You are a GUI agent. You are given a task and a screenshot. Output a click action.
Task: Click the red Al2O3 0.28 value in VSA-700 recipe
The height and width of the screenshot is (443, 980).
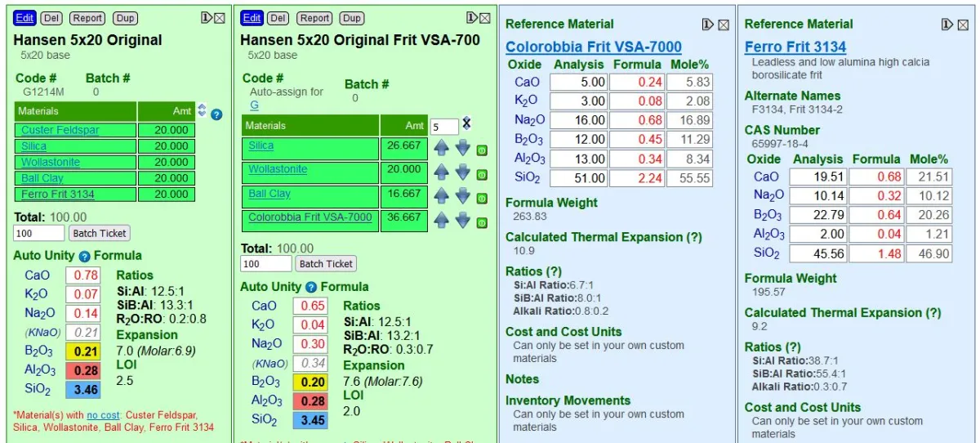pos(310,400)
